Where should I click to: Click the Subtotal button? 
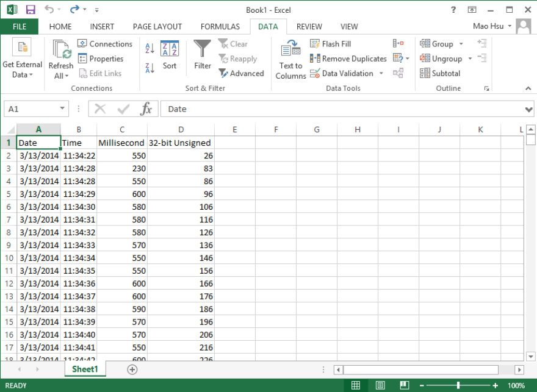[440, 73]
